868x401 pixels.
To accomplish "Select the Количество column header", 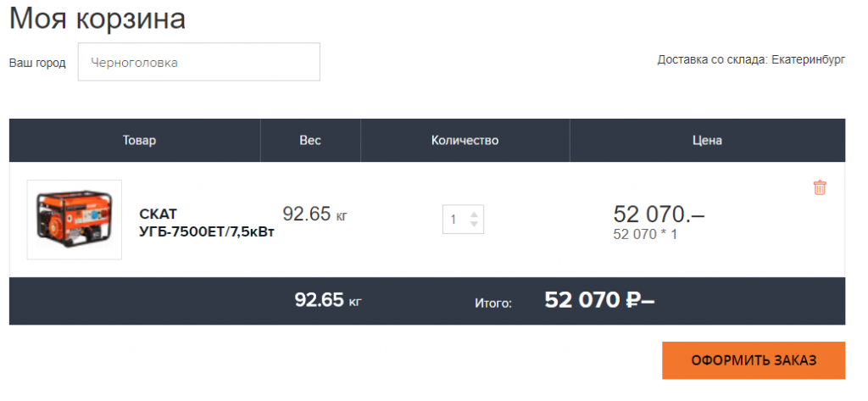I will click(x=465, y=140).
